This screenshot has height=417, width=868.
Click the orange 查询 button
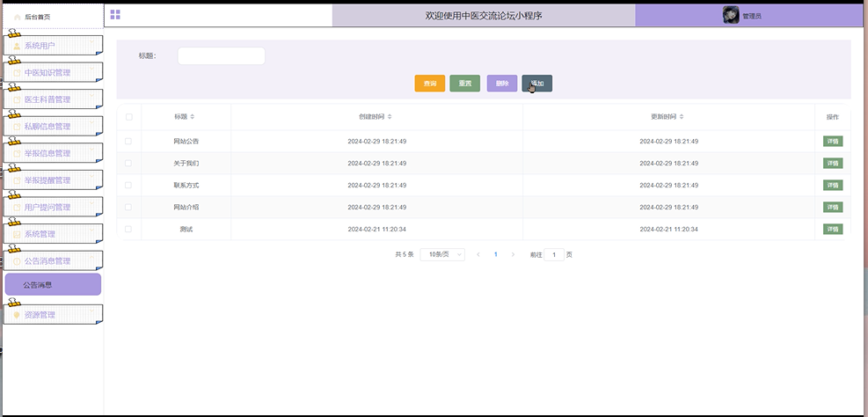point(429,84)
